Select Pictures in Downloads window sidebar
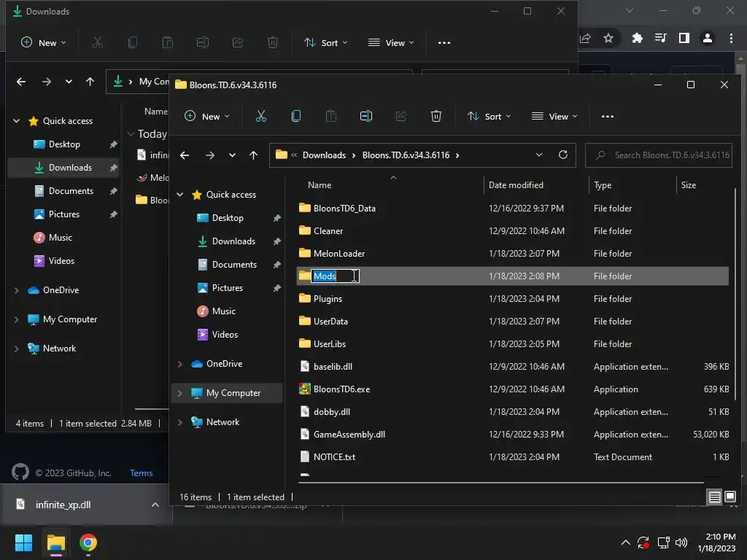This screenshot has height=560, width=747. [x=64, y=214]
